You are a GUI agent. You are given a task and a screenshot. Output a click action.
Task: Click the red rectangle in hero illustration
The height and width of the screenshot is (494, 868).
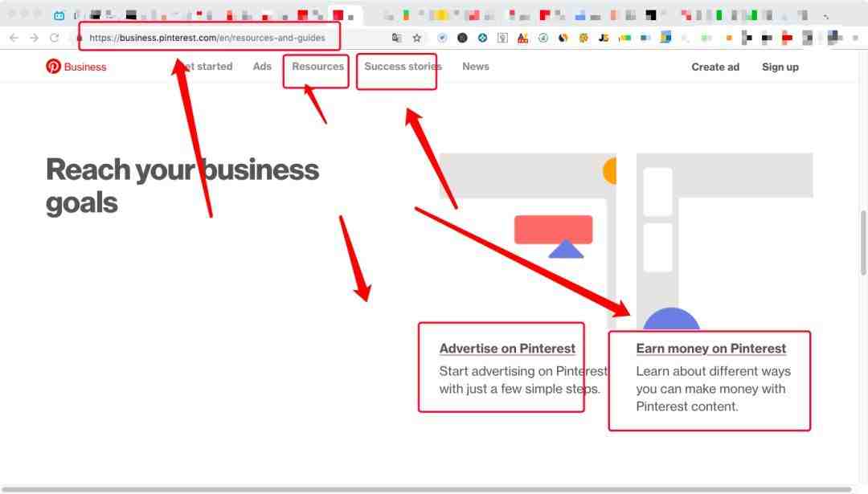553,230
